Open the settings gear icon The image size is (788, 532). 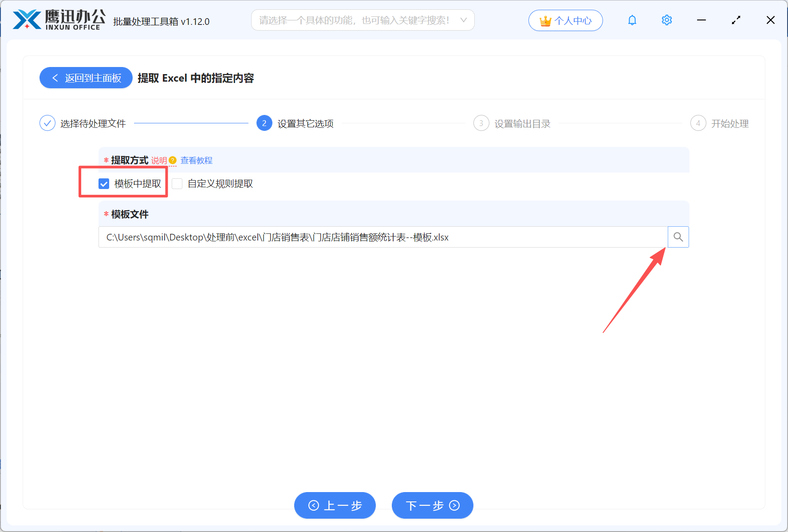coord(666,20)
